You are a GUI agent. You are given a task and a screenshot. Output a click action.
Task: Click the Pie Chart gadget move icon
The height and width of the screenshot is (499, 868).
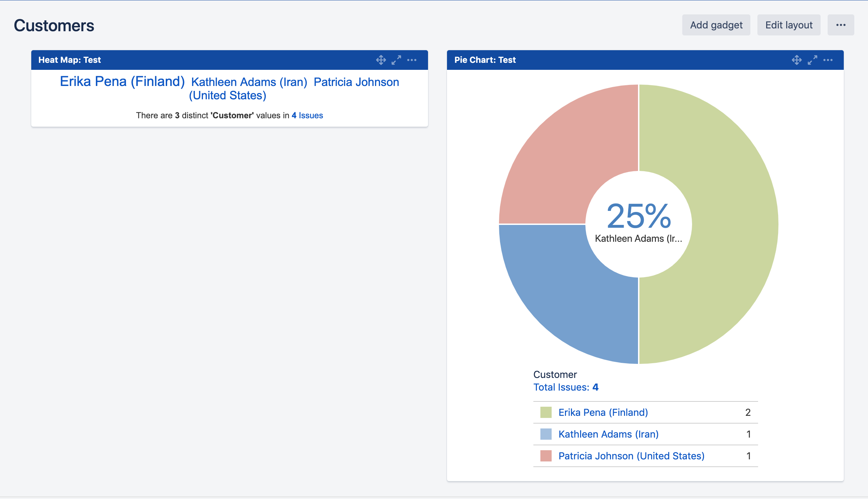(797, 60)
